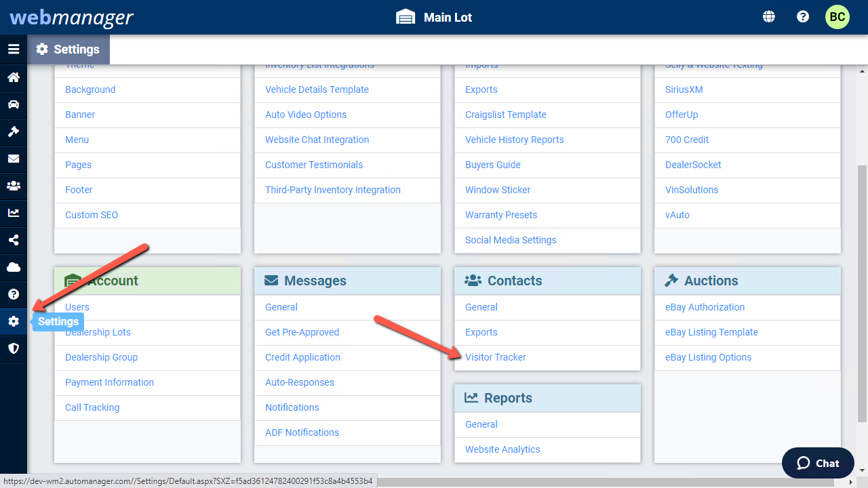This screenshot has height=488, width=868.
Task: Open the Chat widget
Action: tap(818, 463)
